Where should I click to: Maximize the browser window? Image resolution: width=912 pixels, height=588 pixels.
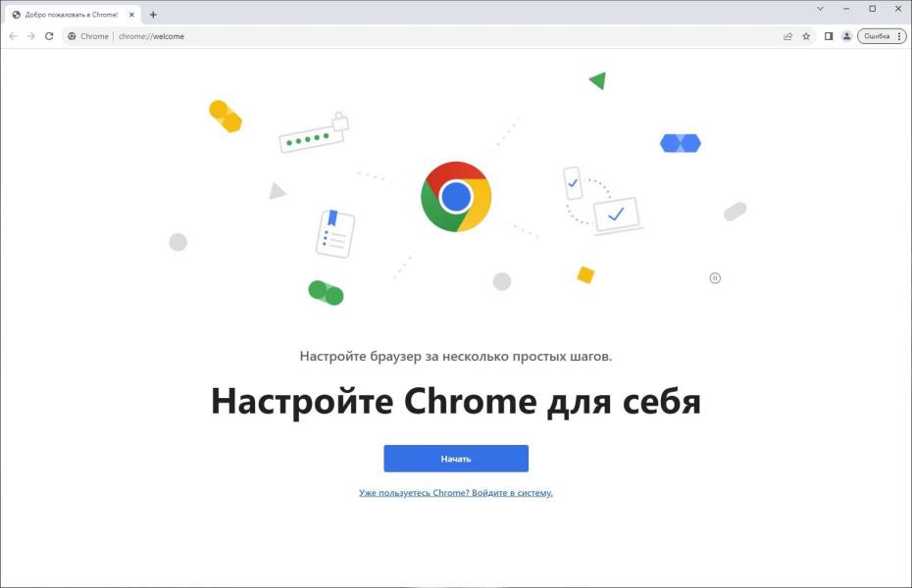pyautogui.click(x=873, y=9)
